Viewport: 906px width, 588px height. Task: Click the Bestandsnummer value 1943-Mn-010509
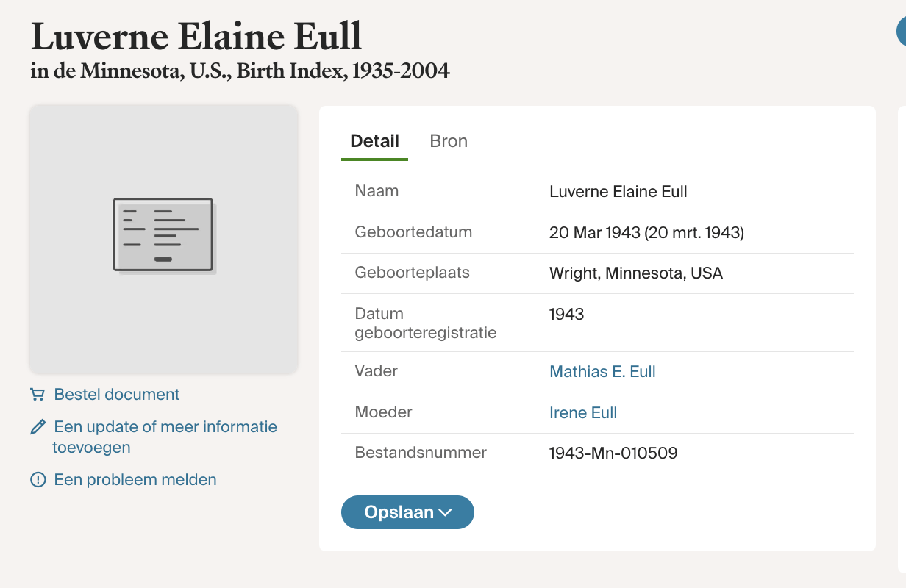tap(613, 453)
